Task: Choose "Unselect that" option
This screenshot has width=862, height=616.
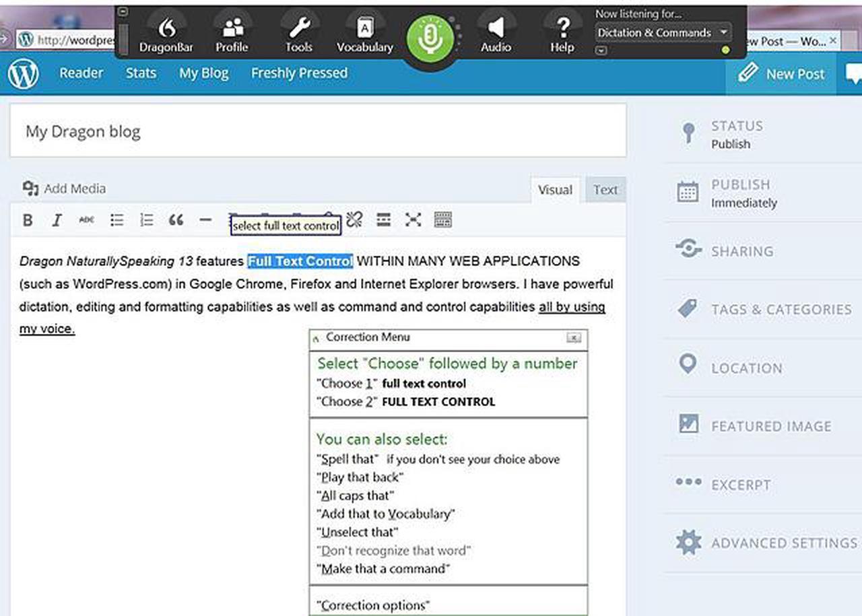Action: point(357,532)
